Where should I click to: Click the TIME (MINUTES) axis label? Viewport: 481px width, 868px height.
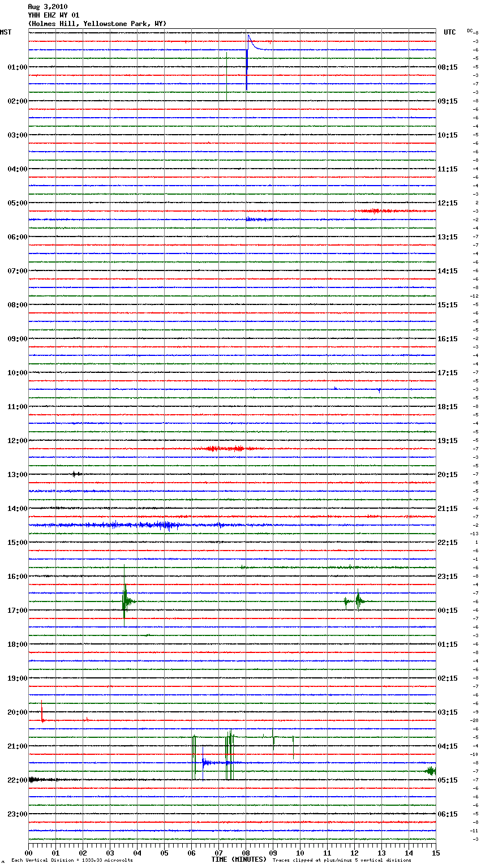[x=238, y=860]
